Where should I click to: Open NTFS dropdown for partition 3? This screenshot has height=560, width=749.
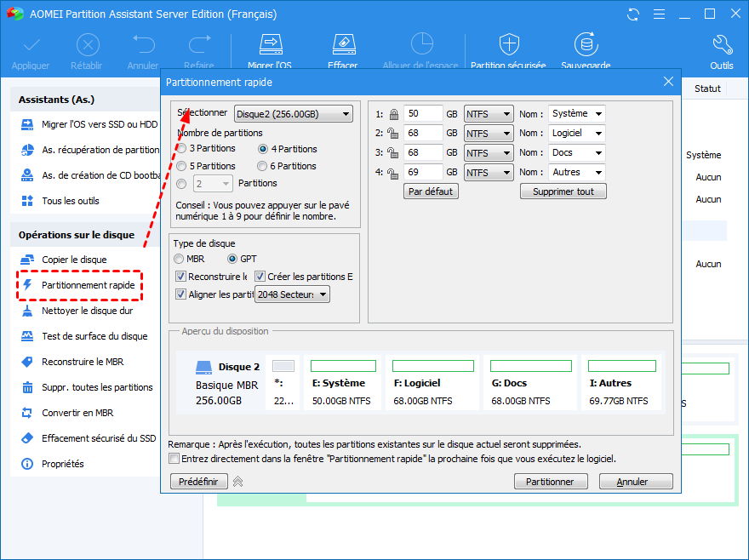point(489,153)
